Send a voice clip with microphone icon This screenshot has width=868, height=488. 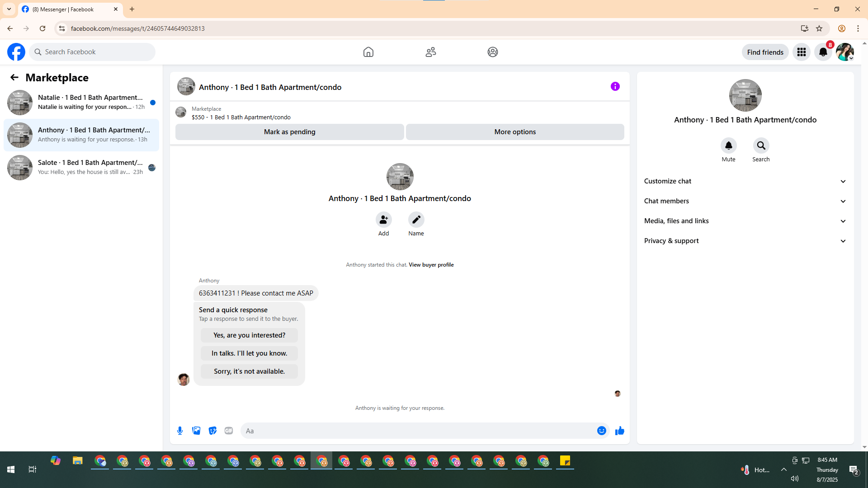180,431
